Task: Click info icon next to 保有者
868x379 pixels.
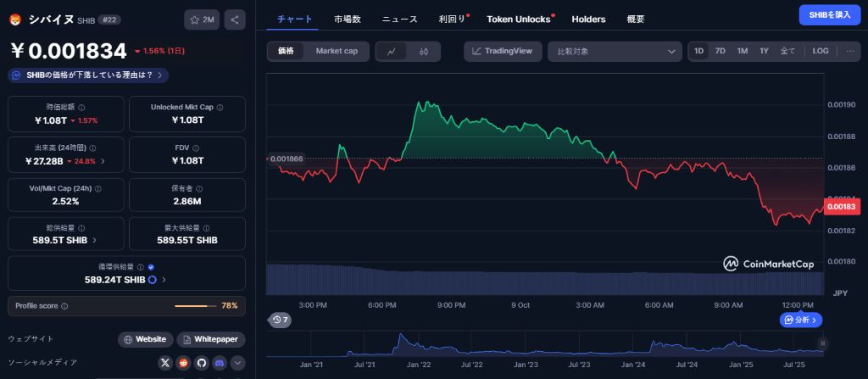Action: (199, 189)
